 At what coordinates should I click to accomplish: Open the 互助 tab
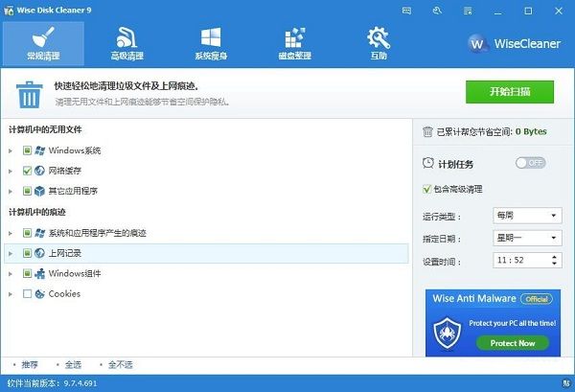[379, 44]
